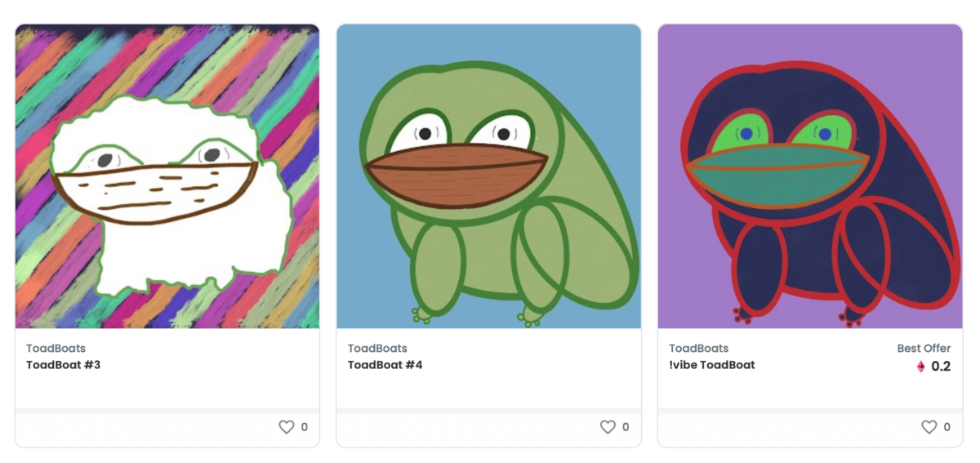980x463 pixels.
Task: Click the Best Offer label
Action: click(x=924, y=349)
